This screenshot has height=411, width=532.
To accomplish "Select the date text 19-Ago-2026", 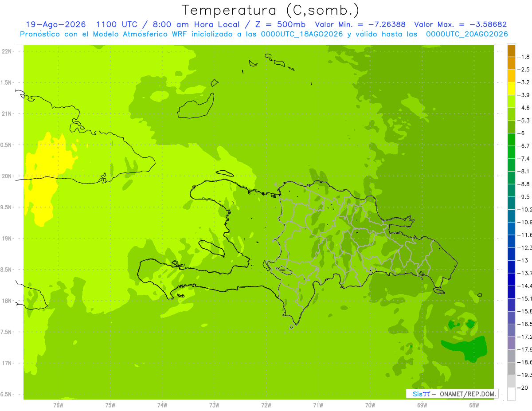I will 56,24.
